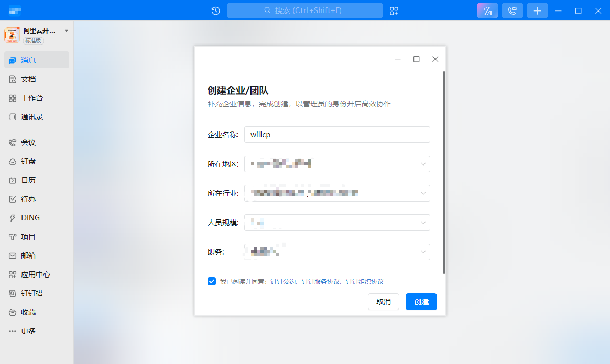Maximize the 创建企业/团队 dialog
This screenshot has height=364, width=610.
pyautogui.click(x=416, y=59)
